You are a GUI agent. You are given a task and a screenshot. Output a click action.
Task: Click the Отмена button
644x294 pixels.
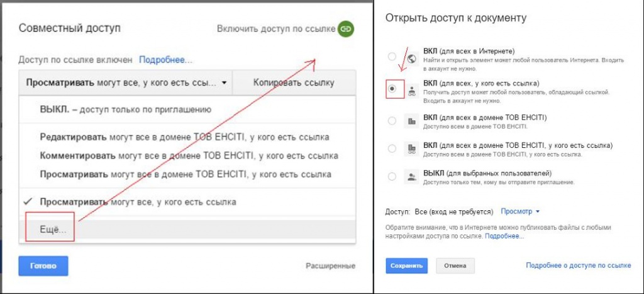click(455, 266)
